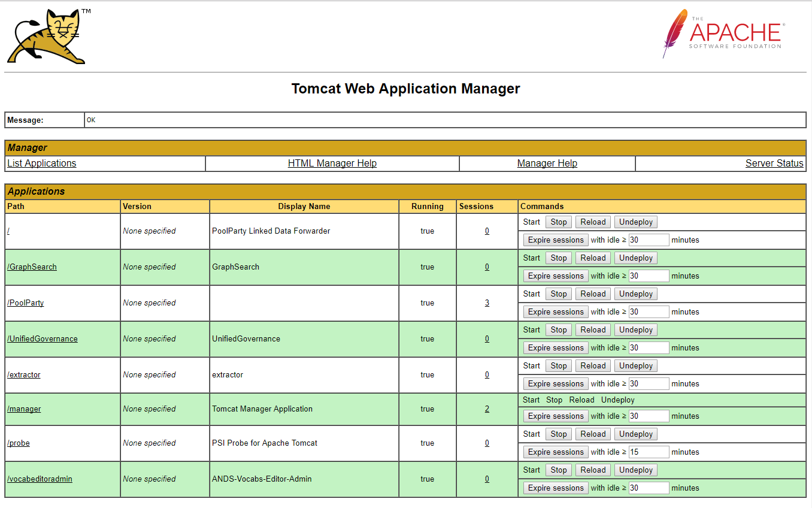Open the /UnifiedGovernance application link
This screenshot has width=812, height=508.
pyautogui.click(x=43, y=338)
